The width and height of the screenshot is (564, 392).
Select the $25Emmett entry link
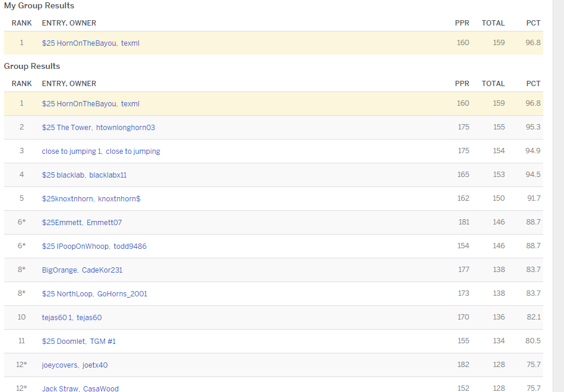coord(62,223)
